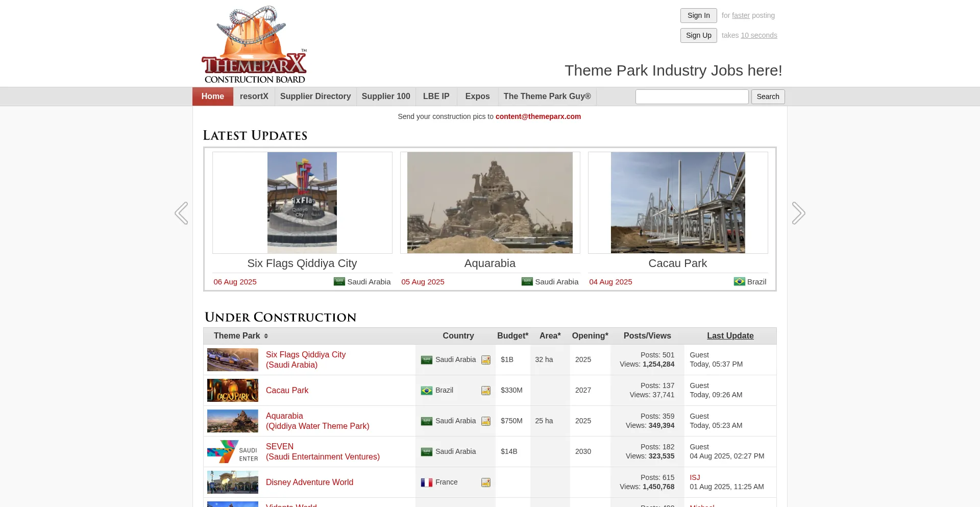Click Opening column header

click(x=590, y=336)
